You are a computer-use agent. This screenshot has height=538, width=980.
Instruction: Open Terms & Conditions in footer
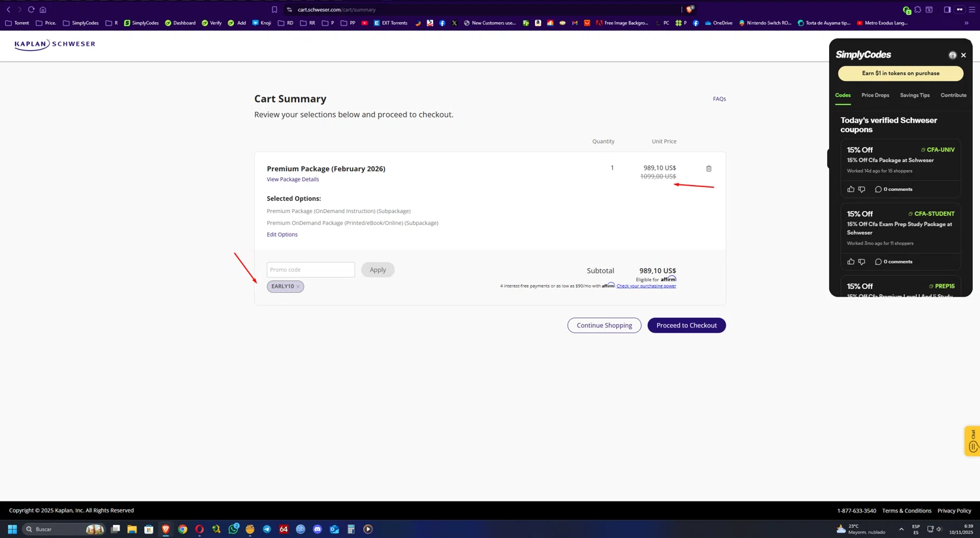[x=907, y=511]
